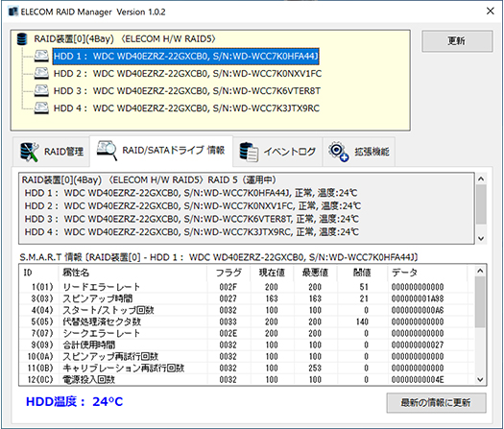Screen dimensions: 504x429
Task: Click the データ column header
Action: coord(427,273)
